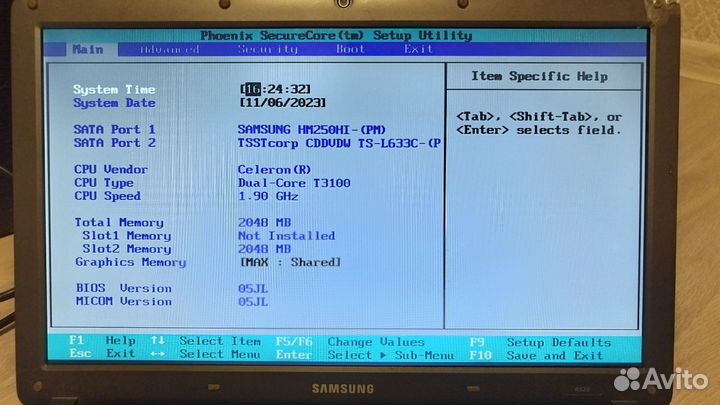Select the System Date value 11/06/2023

pyautogui.click(x=282, y=103)
